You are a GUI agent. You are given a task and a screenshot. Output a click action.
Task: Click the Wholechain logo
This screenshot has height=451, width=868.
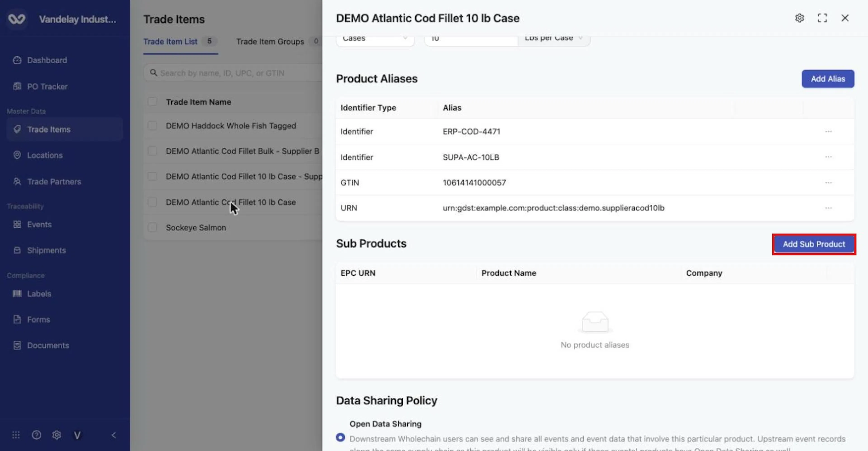(x=17, y=19)
